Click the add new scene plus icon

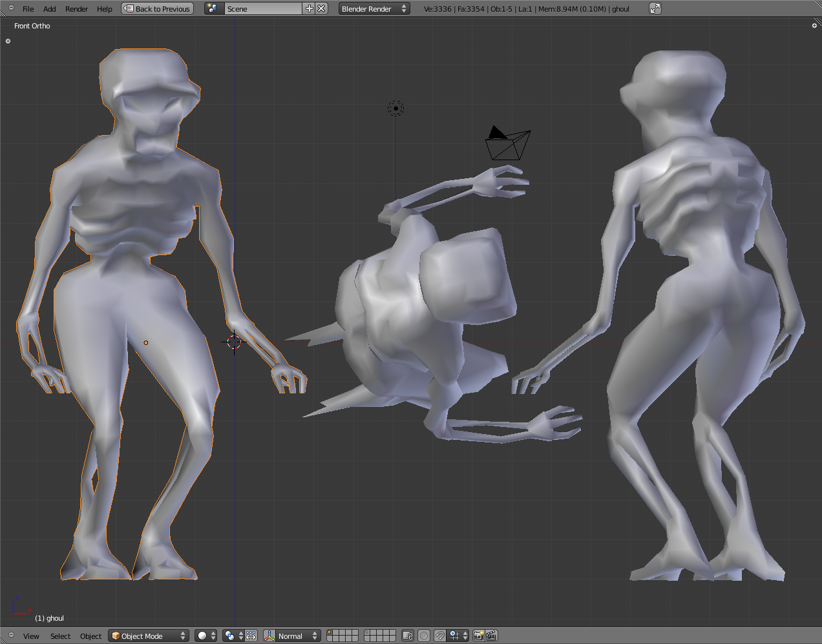pyautogui.click(x=309, y=9)
